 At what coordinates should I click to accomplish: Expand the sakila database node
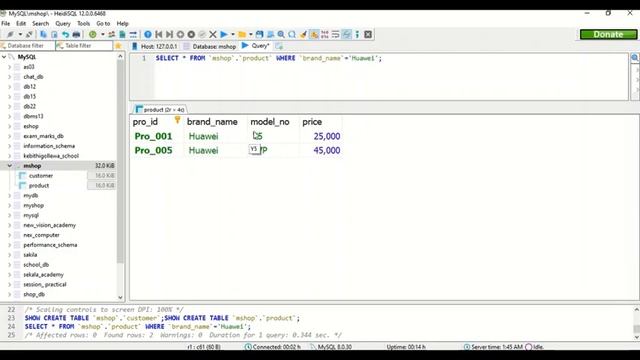tap(9, 255)
